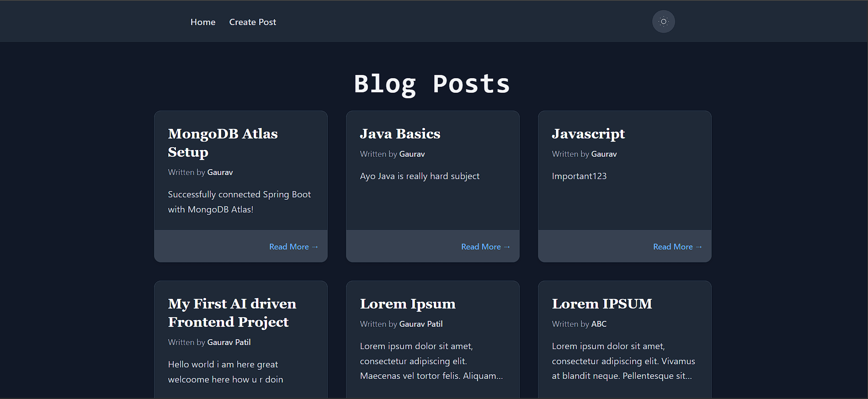
Task: Click the 'Ayo Java is really hard' excerpt
Action: coord(420,176)
